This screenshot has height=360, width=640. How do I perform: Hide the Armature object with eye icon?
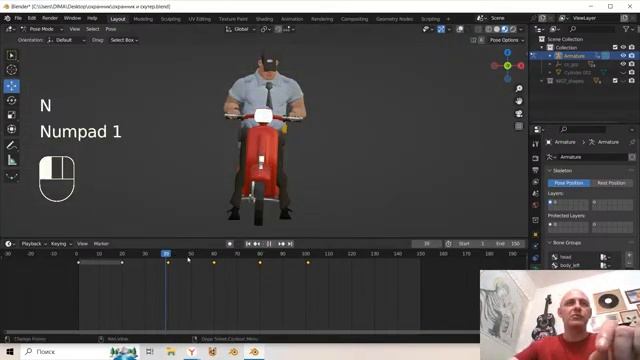[623, 56]
